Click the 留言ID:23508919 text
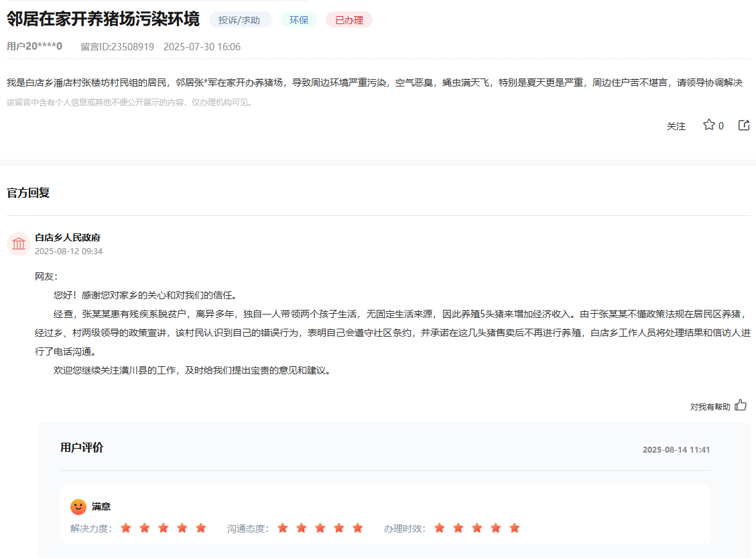The image size is (756, 558). [117, 47]
